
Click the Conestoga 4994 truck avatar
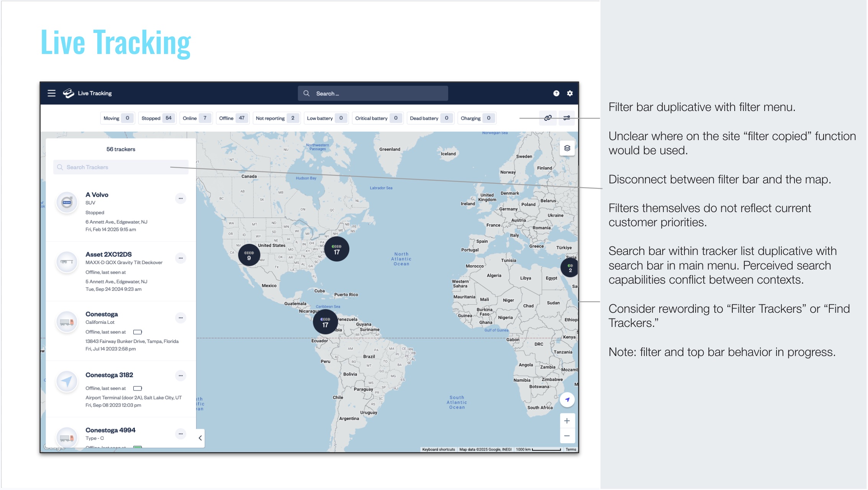tap(67, 437)
